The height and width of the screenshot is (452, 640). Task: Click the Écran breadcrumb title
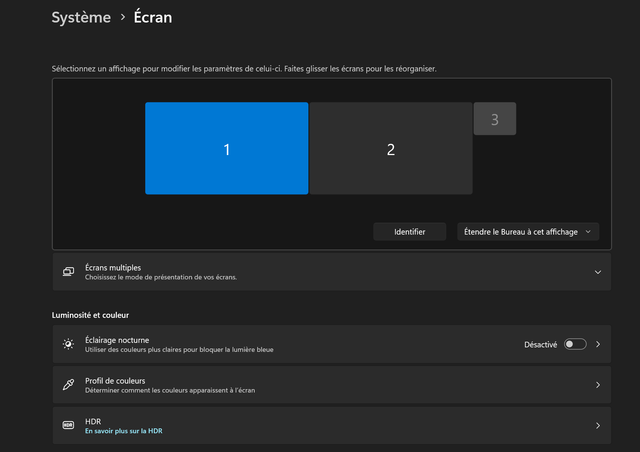tap(153, 17)
